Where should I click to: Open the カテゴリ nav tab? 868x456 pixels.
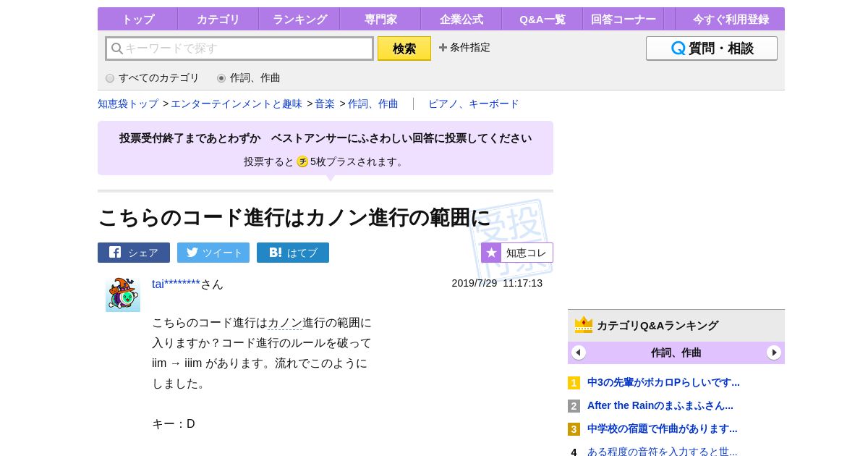tap(218, 19)
